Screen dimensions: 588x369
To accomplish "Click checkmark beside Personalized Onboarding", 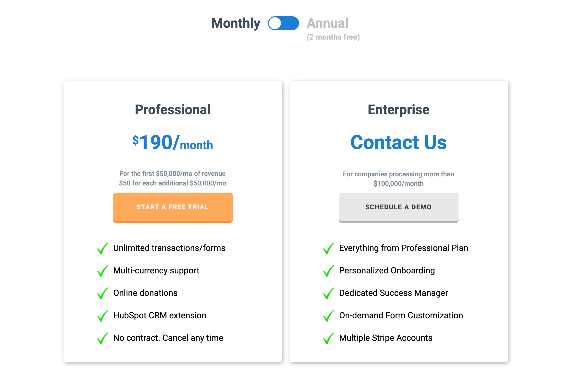I will point(328,271).
